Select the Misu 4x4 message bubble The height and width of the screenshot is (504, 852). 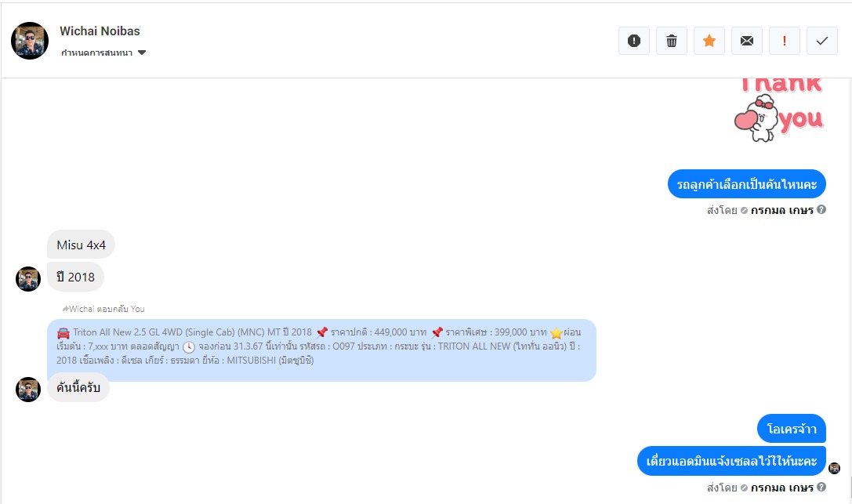tap(81, 245)
